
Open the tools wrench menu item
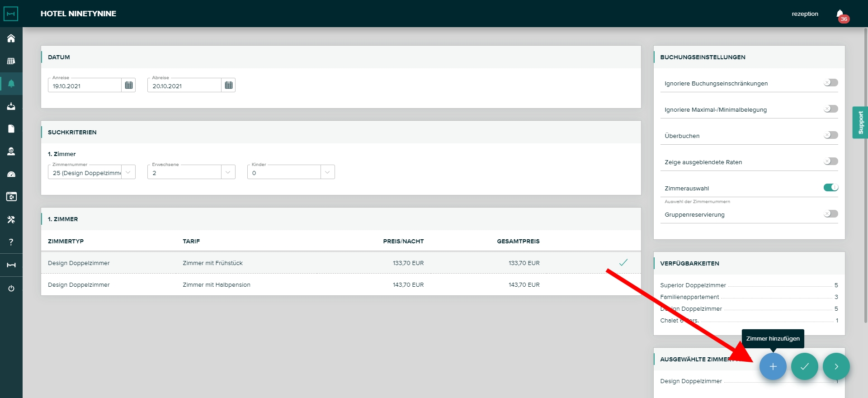[11, 219]
